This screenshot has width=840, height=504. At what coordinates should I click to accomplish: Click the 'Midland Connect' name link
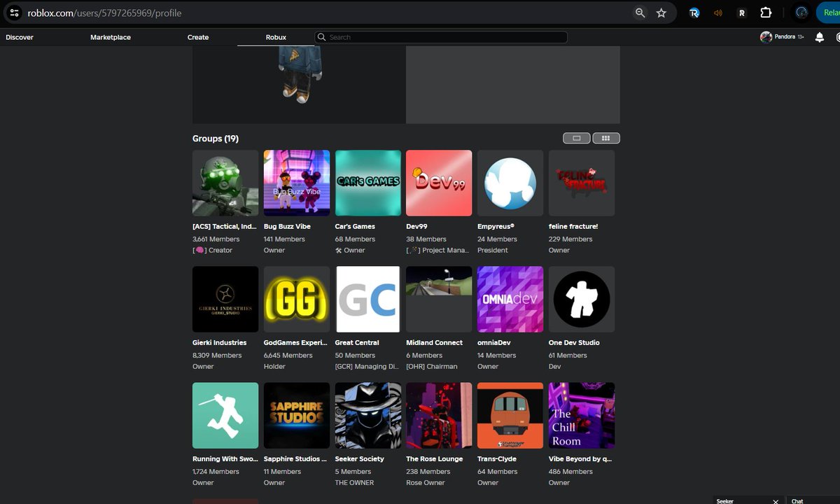[435, 342]
